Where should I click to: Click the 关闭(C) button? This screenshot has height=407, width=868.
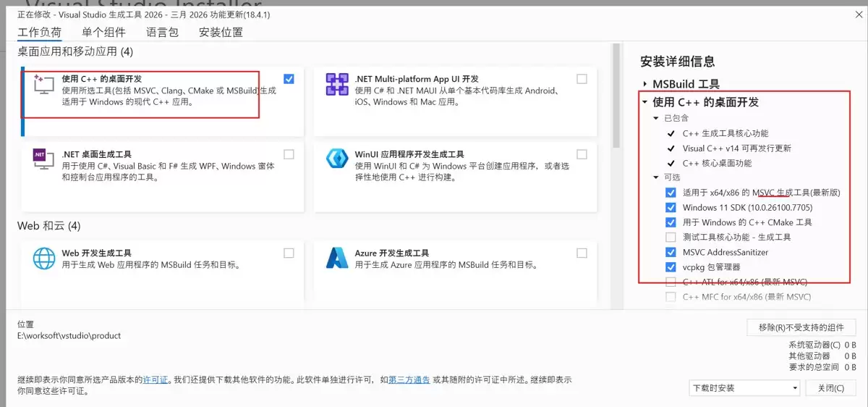point(830,388)
